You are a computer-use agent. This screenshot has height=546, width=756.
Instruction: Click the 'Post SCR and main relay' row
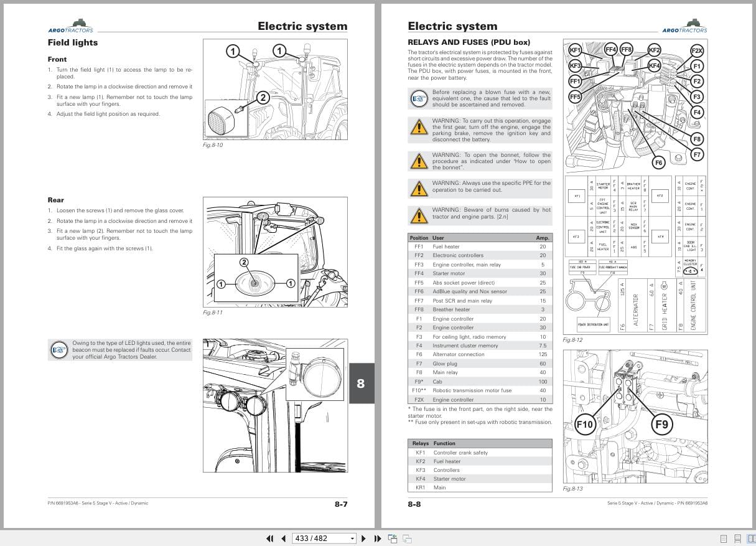[480, 301]
